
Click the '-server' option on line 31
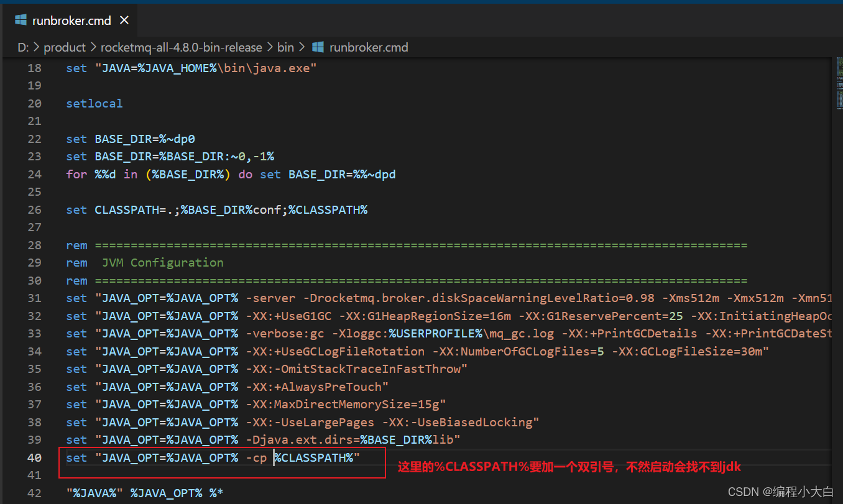point(270,298)
